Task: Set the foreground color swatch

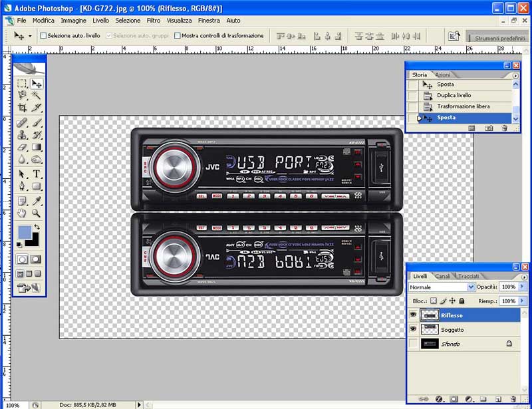Action: point(25,233)
